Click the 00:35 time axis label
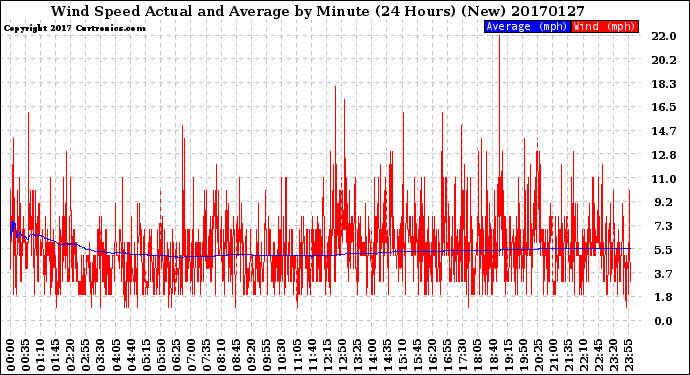 (x=26, y=355)
